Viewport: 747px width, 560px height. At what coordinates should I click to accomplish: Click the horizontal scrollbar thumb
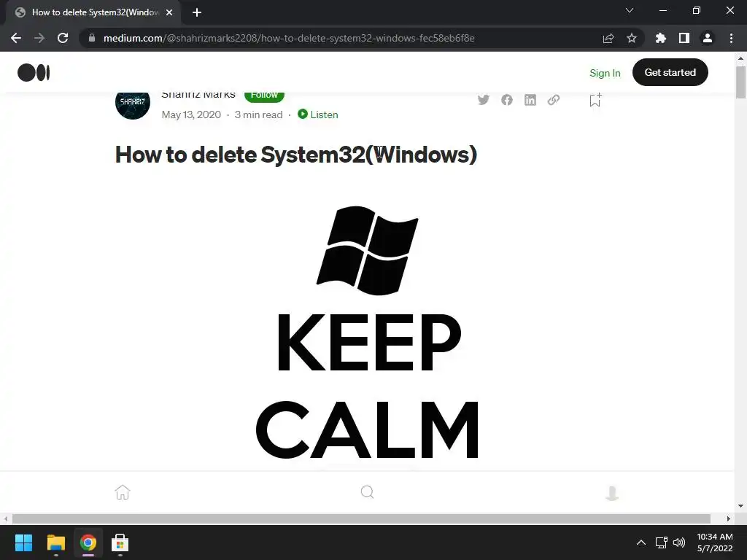point(361,518)
